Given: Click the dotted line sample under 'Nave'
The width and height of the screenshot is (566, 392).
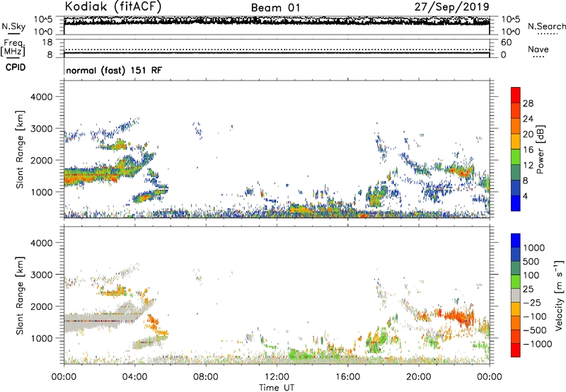Looking at the screenshot, I should 538,57.
